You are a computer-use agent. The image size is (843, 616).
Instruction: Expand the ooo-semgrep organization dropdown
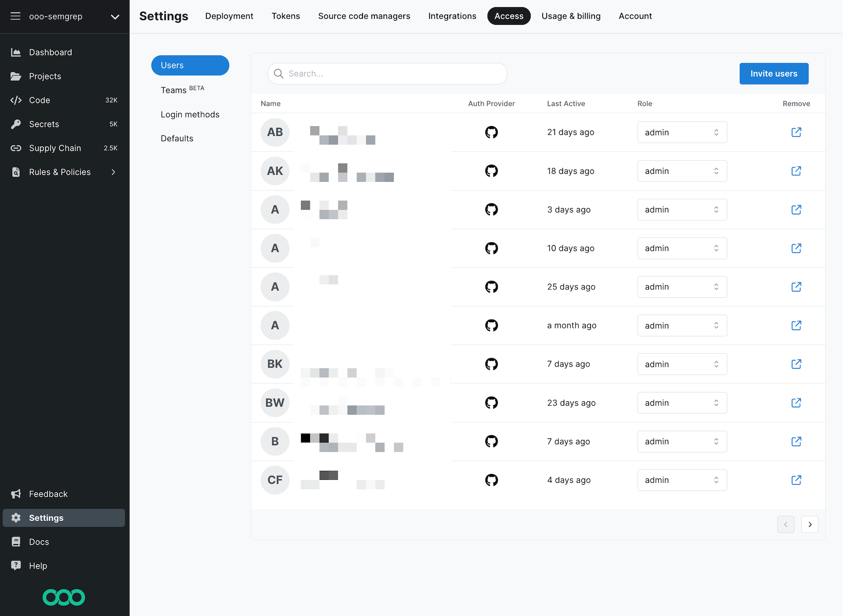pos(115,17)
